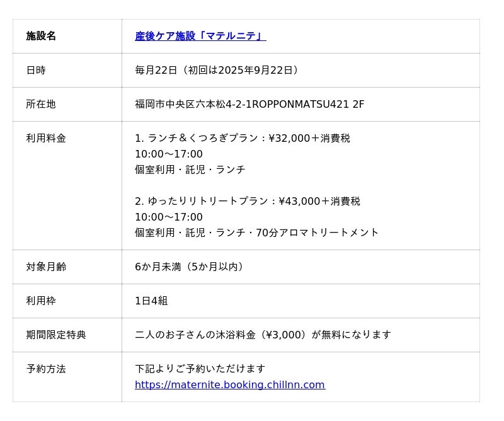
Task: Click the 利用料金 row label
Action: (46, 139)
